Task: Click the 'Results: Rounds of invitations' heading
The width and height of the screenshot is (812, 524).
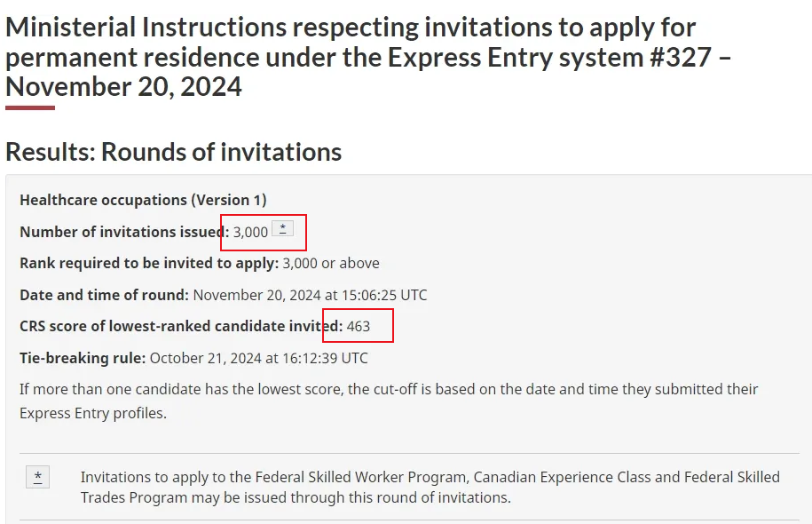Action: [x=174, y=152]
